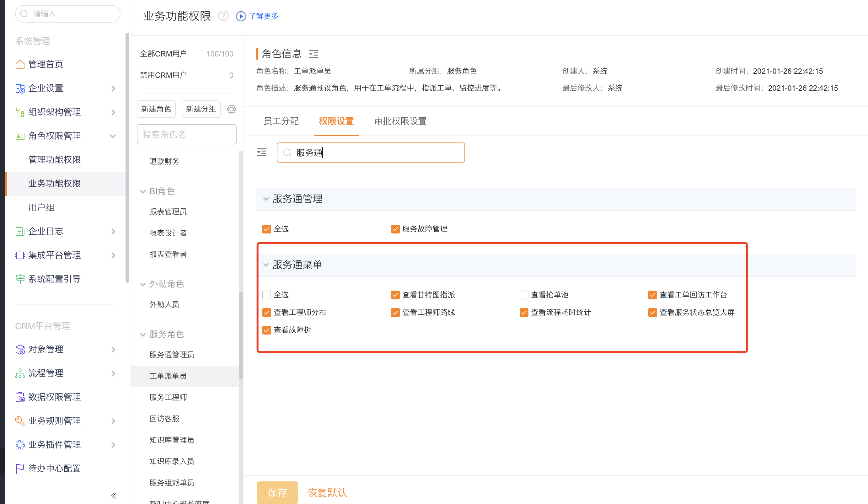Check the 查看抢单池 checkbox
Image resolution: width=868 pixels, height=504 pixels.
[x=524, y=295]
